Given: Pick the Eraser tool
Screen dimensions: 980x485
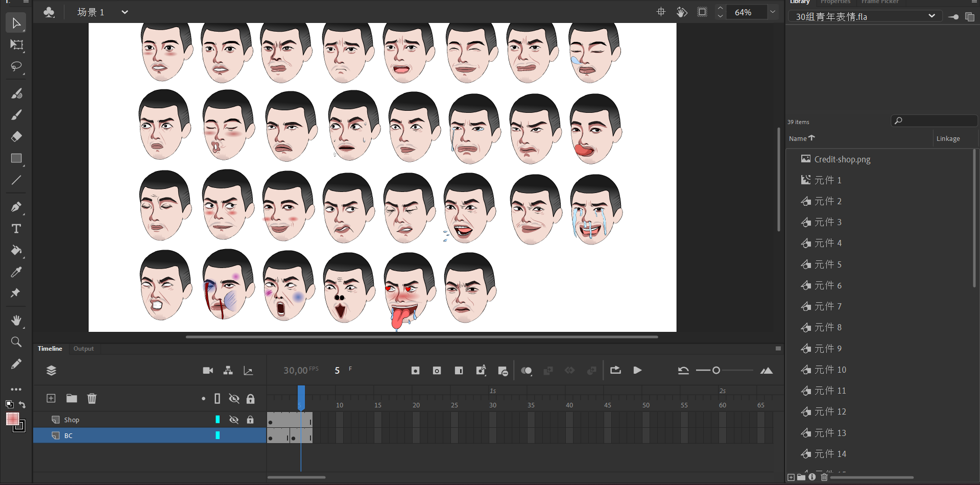Looking at the screenshot, I should (16, 136).
